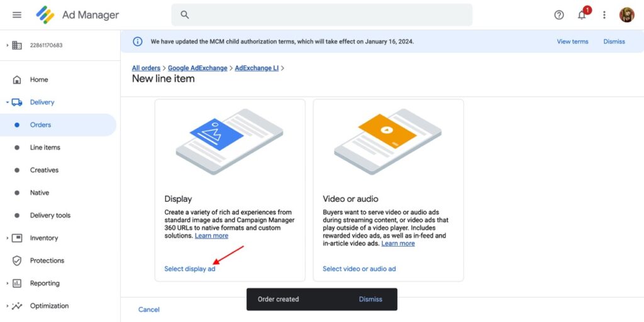
Task: Expand the Reporting section
Action: [x=7, y=283]
